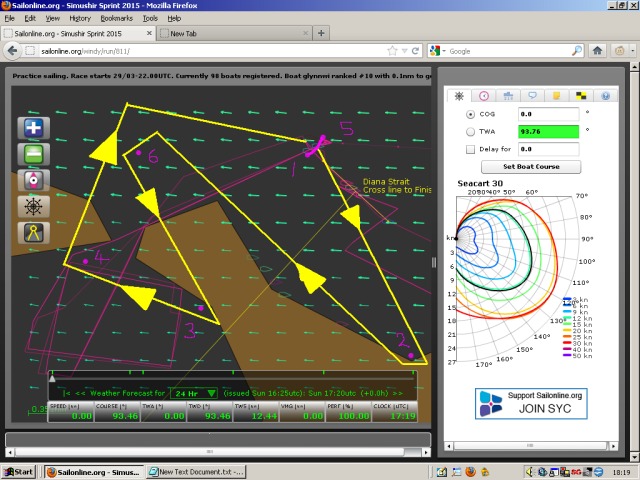Click the speaker volume tray icon

click(529, 472)
